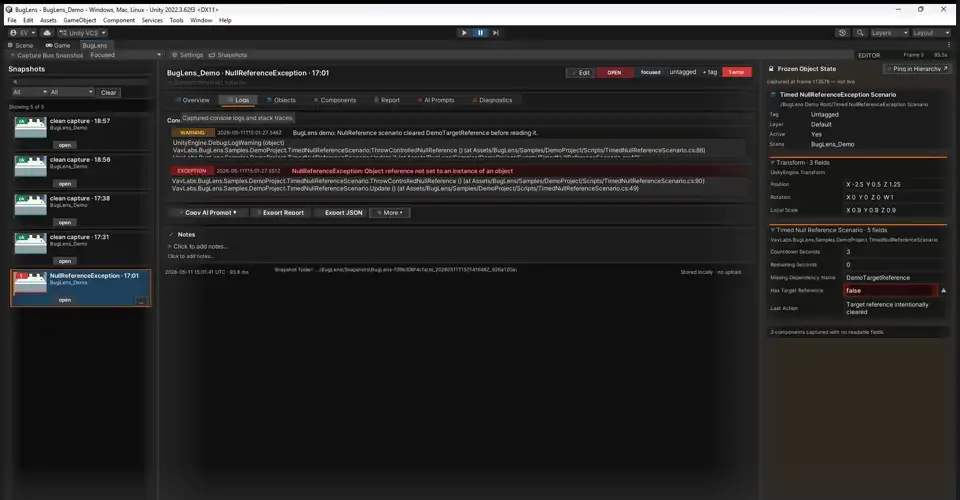Click the focused badge
The image size is (960, 500).
(650, 72)
